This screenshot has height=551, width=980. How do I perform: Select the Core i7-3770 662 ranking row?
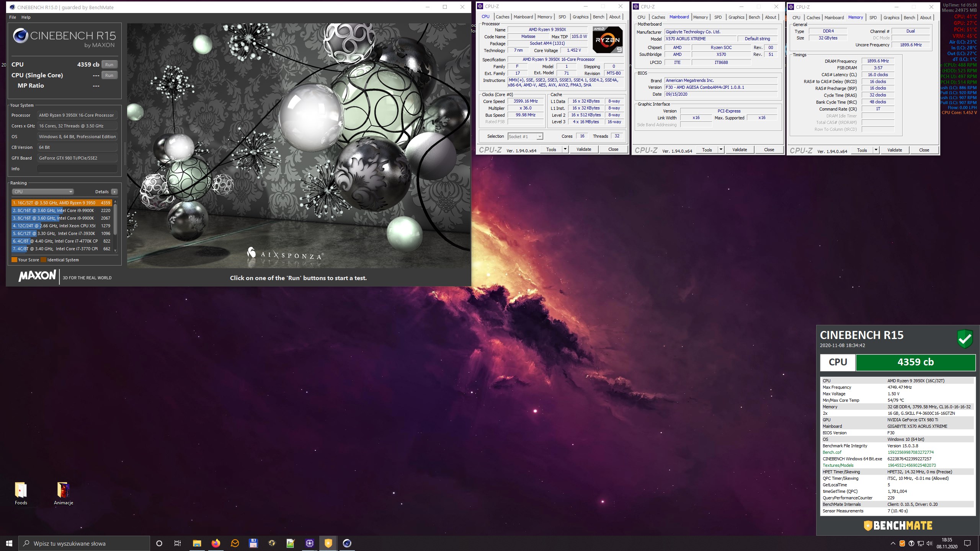coord(62,249)
